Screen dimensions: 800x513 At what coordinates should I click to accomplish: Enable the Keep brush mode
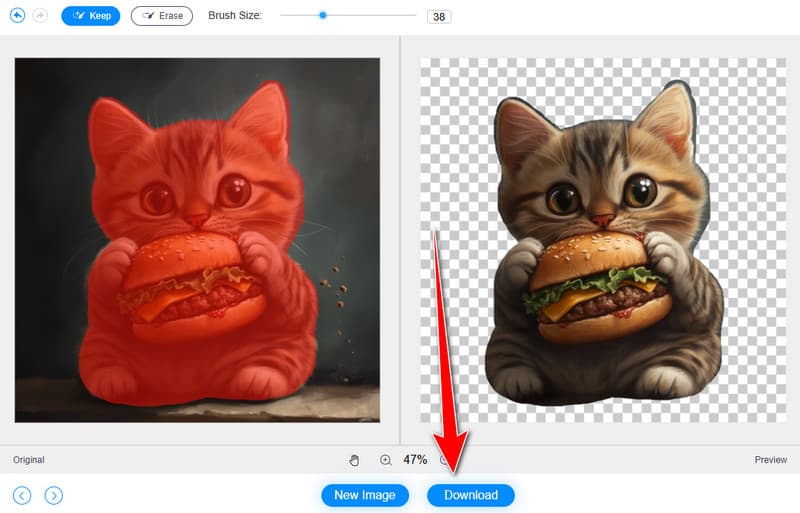(x=91, y=16)
